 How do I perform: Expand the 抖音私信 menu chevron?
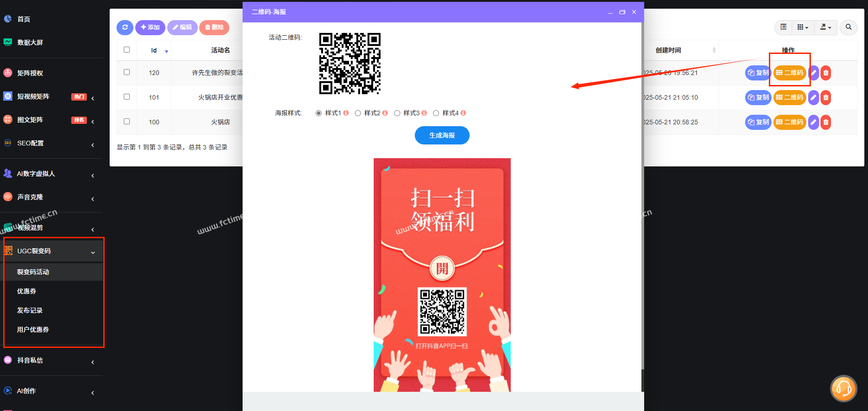pyautogui.click(x=93, y=362)
